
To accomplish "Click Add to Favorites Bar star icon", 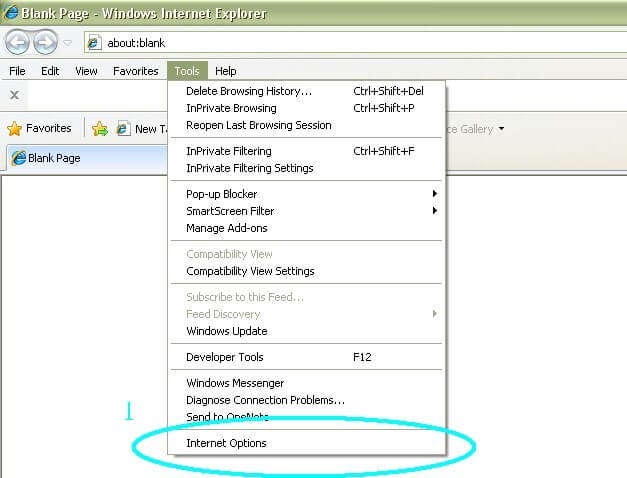I will [x=100, y=128].
